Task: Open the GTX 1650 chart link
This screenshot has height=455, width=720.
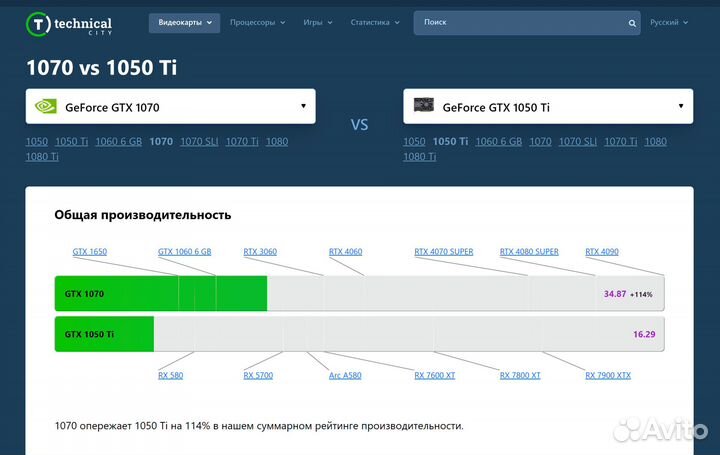Action: 90,252
